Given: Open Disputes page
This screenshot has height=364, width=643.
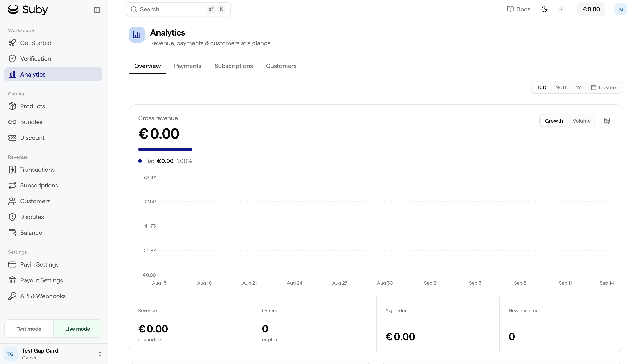Looking at the screenshot, I should point(53,217).
